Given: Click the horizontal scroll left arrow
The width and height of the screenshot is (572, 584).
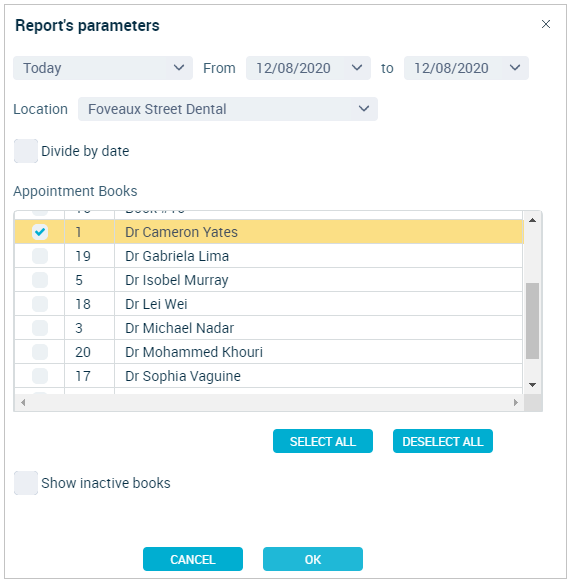Looking at the screenshot, I should [x=23, y=402].
